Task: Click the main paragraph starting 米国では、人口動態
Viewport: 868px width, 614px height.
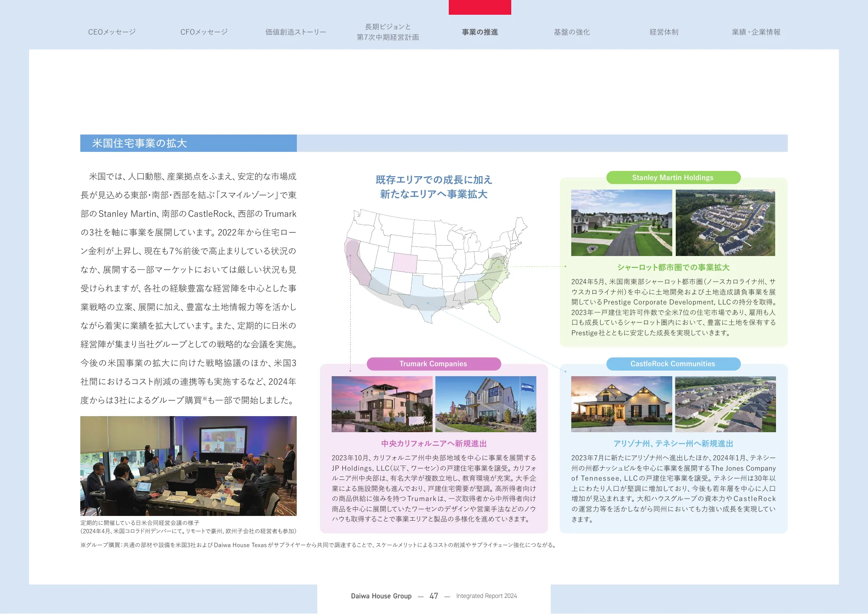Action: [x=188, y=288]
